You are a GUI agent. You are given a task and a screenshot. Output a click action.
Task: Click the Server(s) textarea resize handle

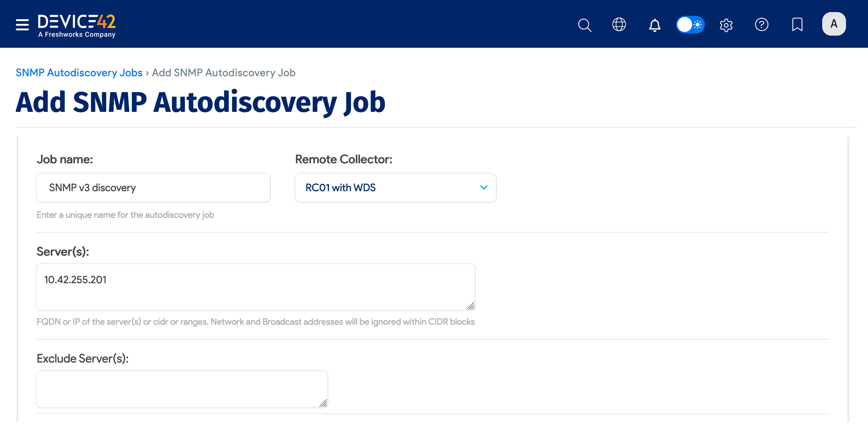pyautogui.click(x=471, y=306)
